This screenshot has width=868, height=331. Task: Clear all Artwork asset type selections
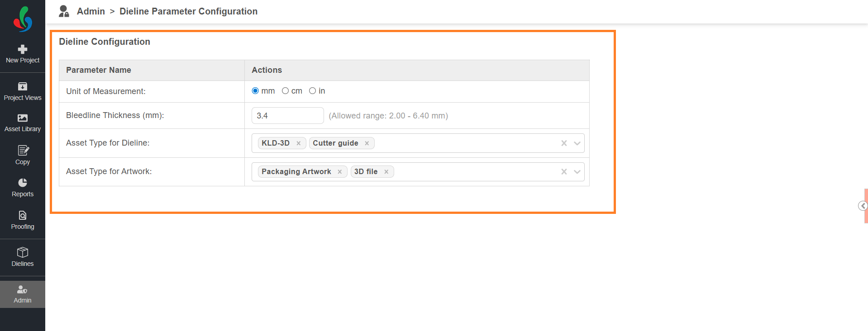point(564,172)
